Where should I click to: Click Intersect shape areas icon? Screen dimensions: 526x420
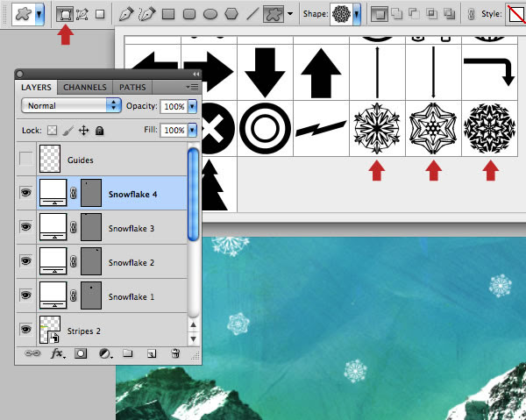[x=431, y=14]
